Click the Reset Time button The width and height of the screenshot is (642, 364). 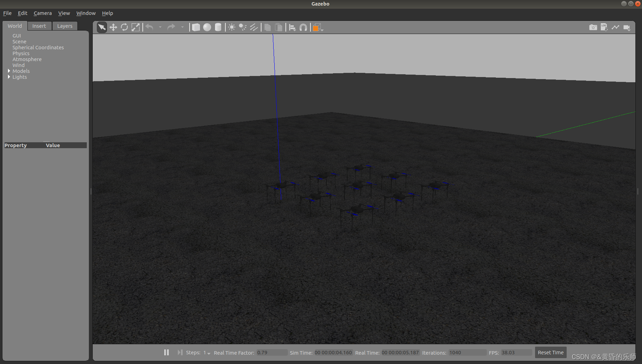coord(551,353)
